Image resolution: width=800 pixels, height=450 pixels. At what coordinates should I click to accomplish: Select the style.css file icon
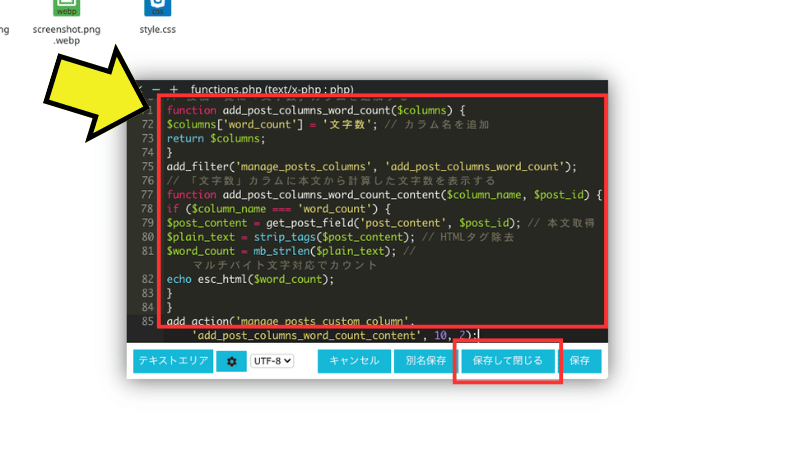click(x=156, y=8)
